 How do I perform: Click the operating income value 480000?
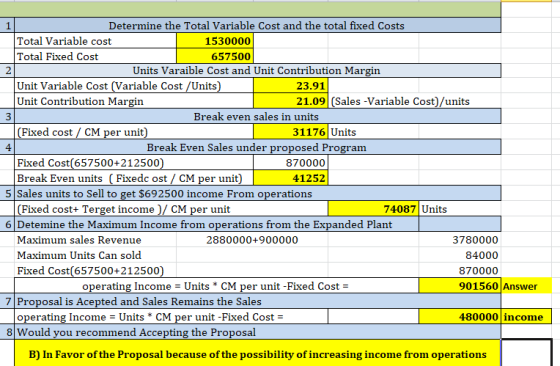pos(460,317)
